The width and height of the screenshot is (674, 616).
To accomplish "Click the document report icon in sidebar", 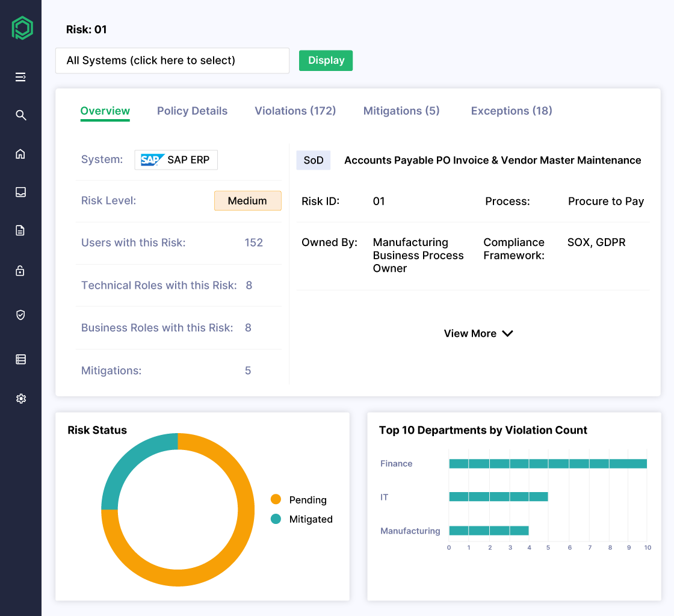I will [x=20, y=230].
